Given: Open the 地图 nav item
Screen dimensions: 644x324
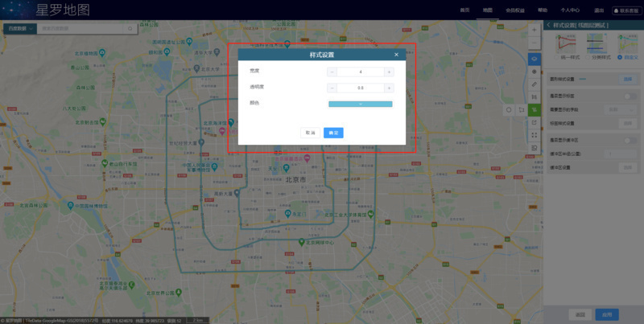Looking at the screenshot, I should tap(488, 10).
